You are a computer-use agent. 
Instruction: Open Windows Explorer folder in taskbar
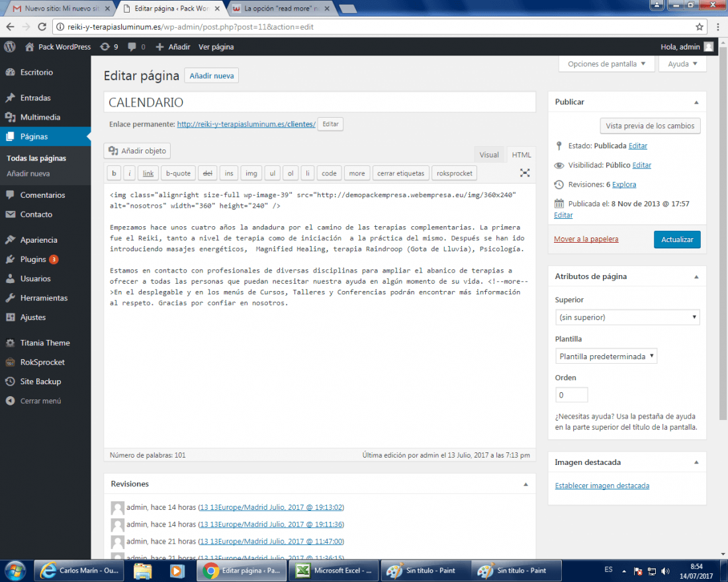(142, 570)
